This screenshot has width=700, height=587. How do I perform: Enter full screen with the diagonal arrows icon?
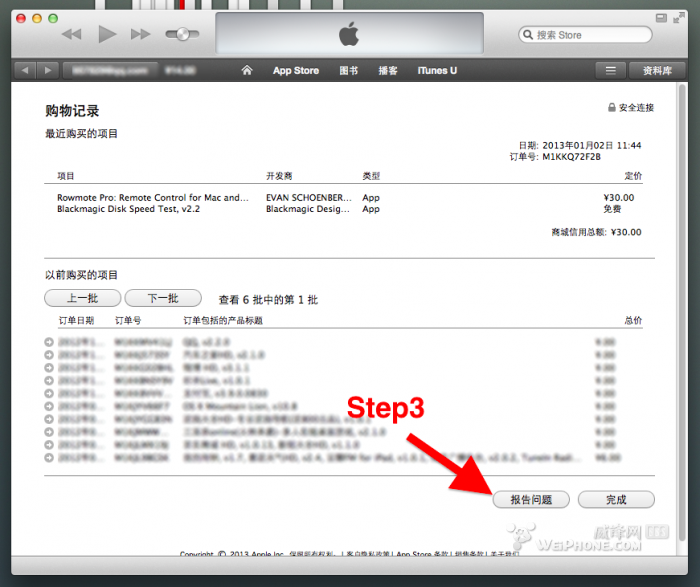click(x=679, y=18)
